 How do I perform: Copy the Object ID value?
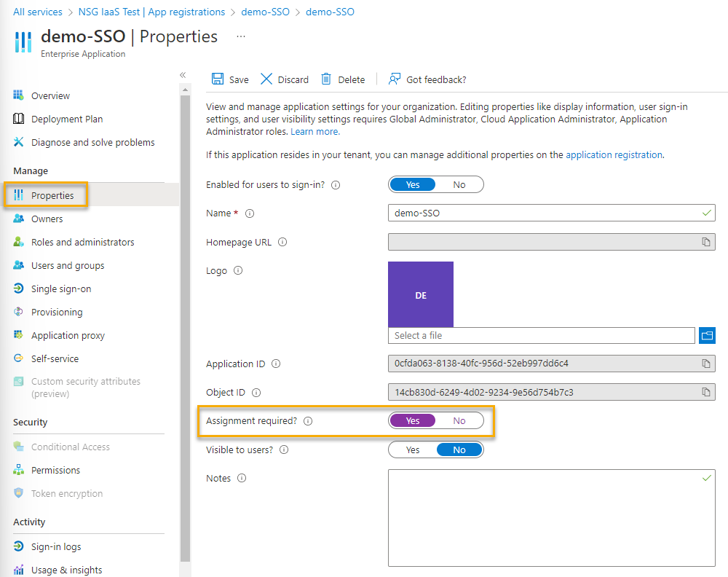tap(705, 393)
